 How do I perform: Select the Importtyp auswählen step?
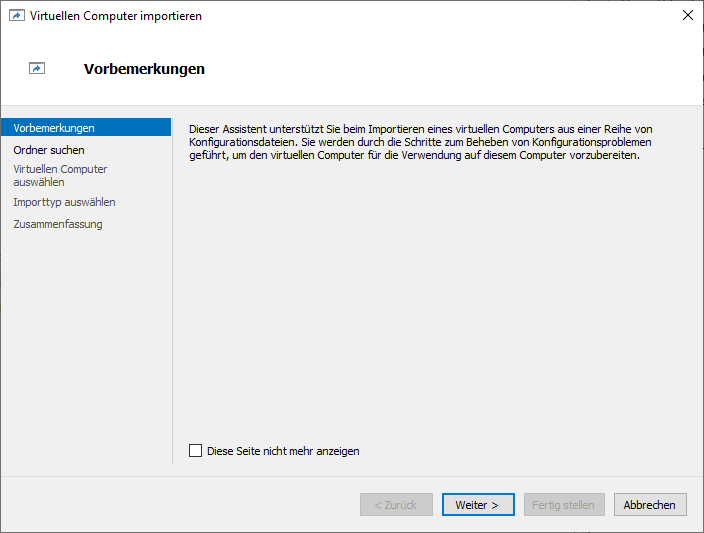[x=64, y=202]
